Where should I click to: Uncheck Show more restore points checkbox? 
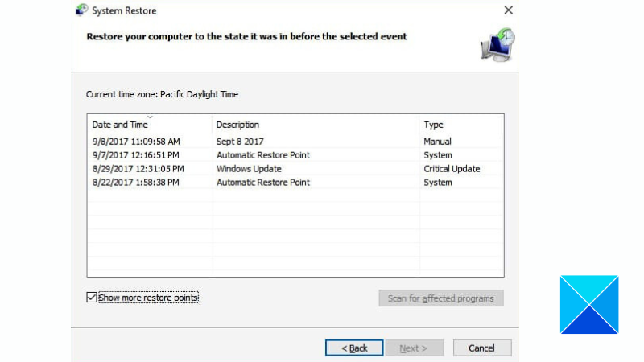coord(92,298)
